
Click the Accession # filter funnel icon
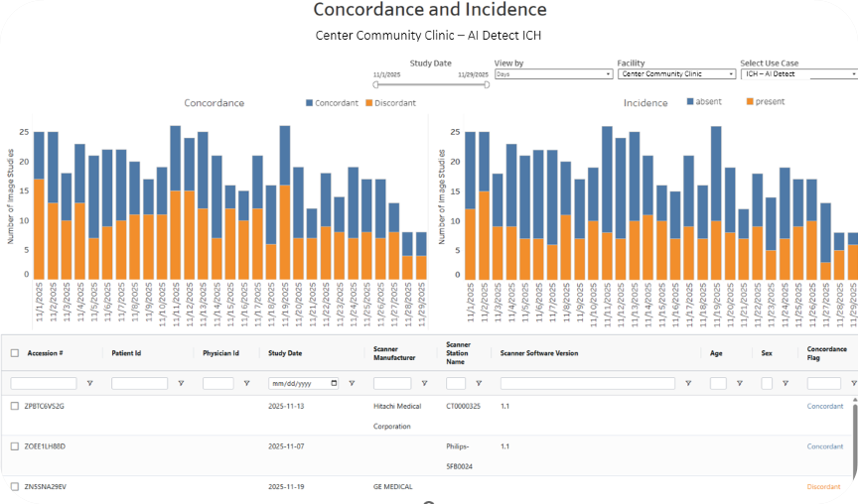point(89,383)
